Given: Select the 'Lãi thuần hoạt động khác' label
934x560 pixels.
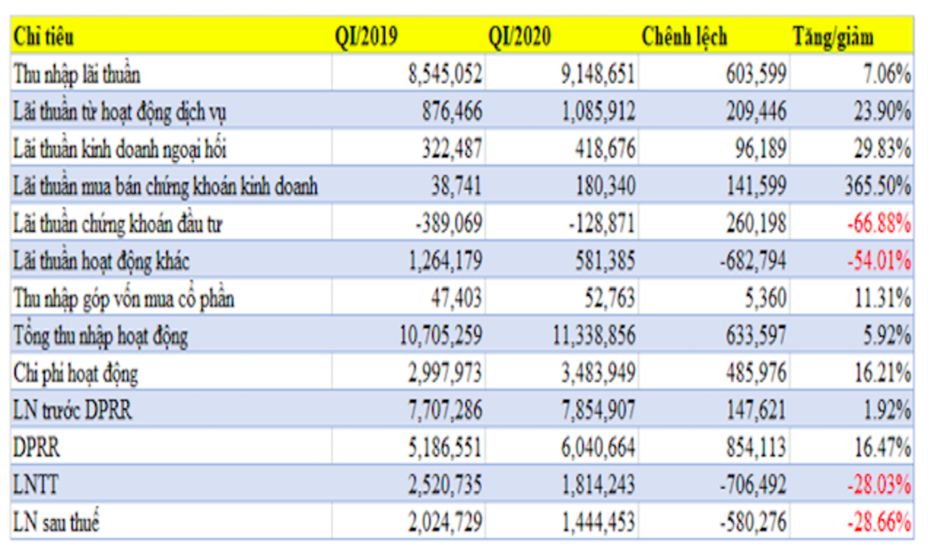Looking at the screenshot, I should click(101, 261).
